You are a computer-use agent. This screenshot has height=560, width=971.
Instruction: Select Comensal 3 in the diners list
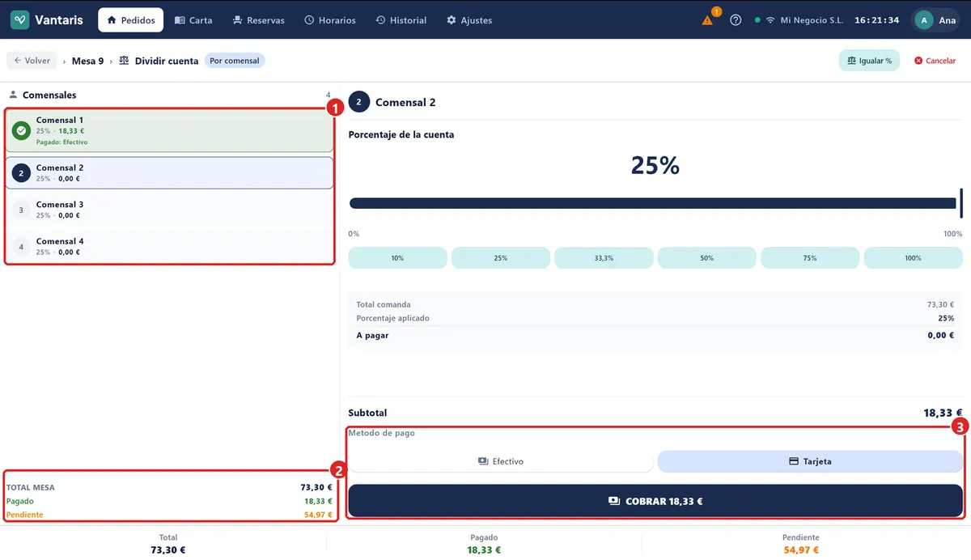pyautogui.click(x=170, y=210)
